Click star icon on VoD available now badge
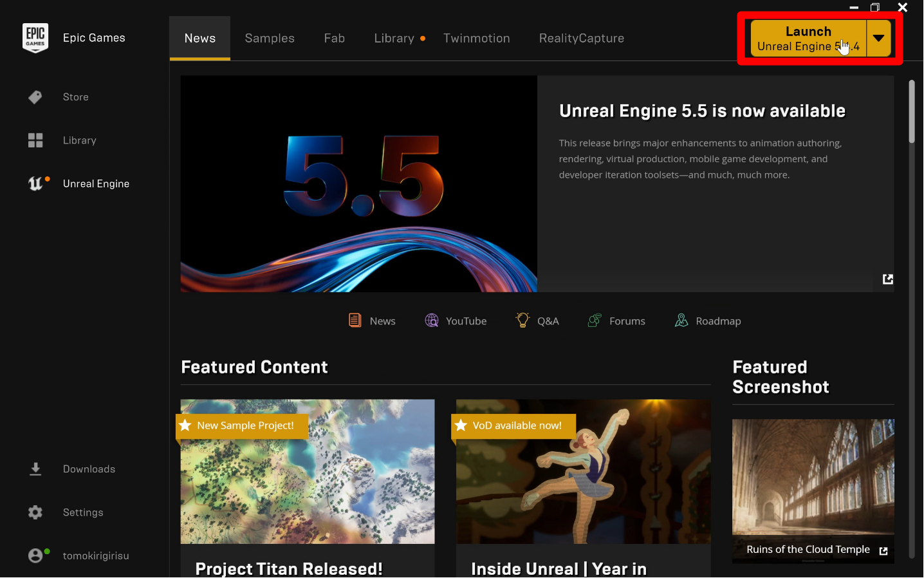The height and width of the screenshot is (578, 924). coord(461,425)
